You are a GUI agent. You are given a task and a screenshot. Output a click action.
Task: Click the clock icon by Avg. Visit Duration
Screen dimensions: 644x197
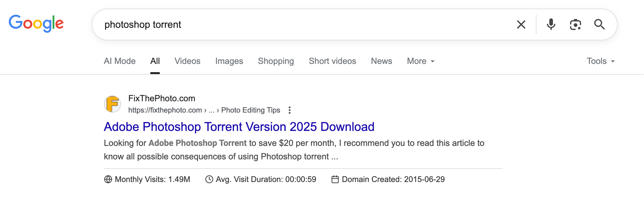[209, 179]
